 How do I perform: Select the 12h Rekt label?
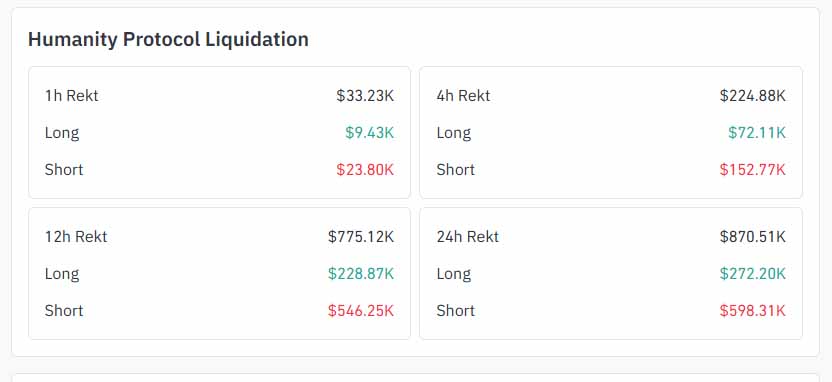76,237
